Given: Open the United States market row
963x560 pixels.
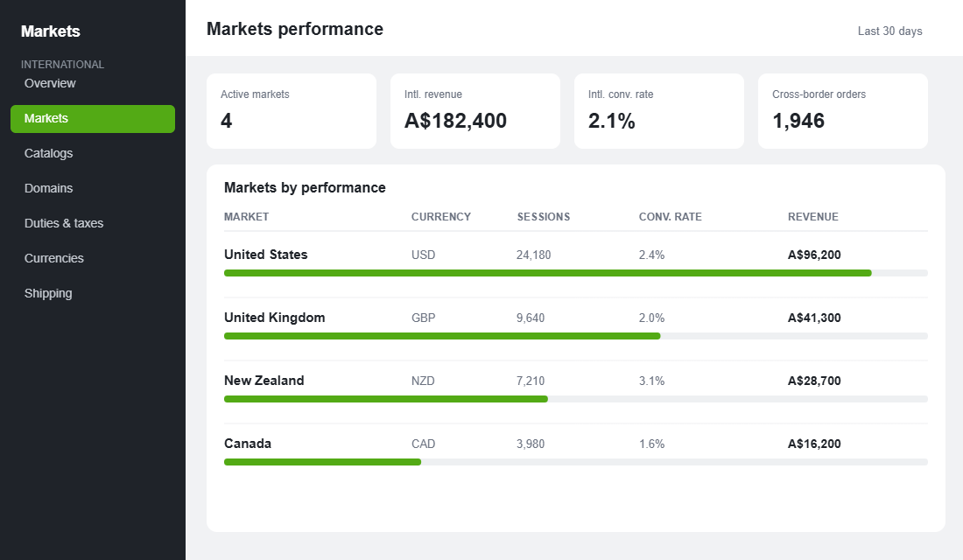Looking at the screenshot, I should click(x=575, y=264).
